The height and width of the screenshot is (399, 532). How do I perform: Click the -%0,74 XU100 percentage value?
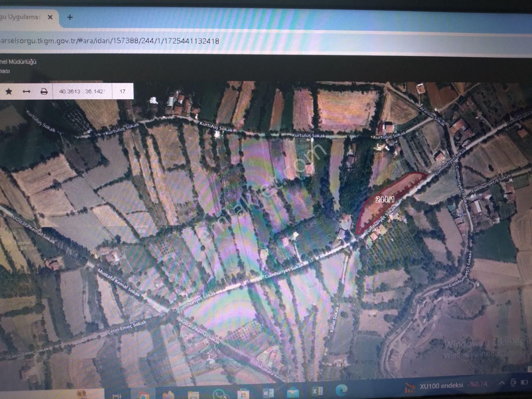click(x=477, y=385)
